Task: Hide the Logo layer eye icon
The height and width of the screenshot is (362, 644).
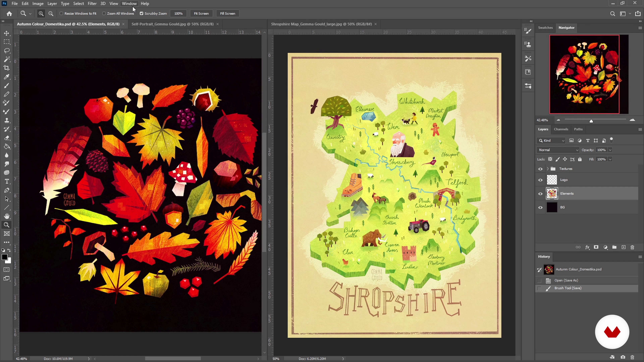Action: (x=540, y=180)
